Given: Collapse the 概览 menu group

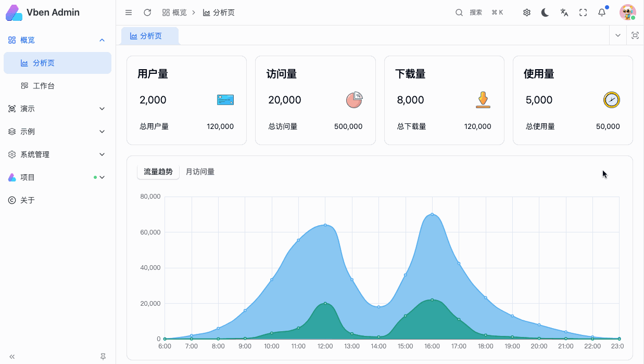Looking at the screenshot, I should tap(57, 40).
